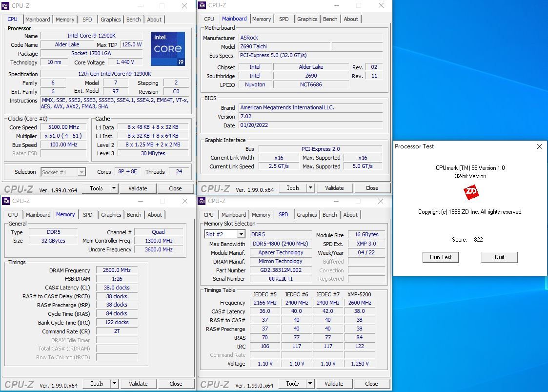Click the motherboard Model field Z690 Taichi
548x392 pixels.
coord(284,46)
